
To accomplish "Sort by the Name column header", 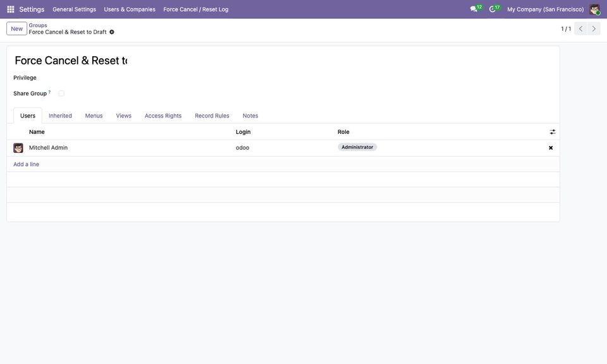I will click(37, 132).
